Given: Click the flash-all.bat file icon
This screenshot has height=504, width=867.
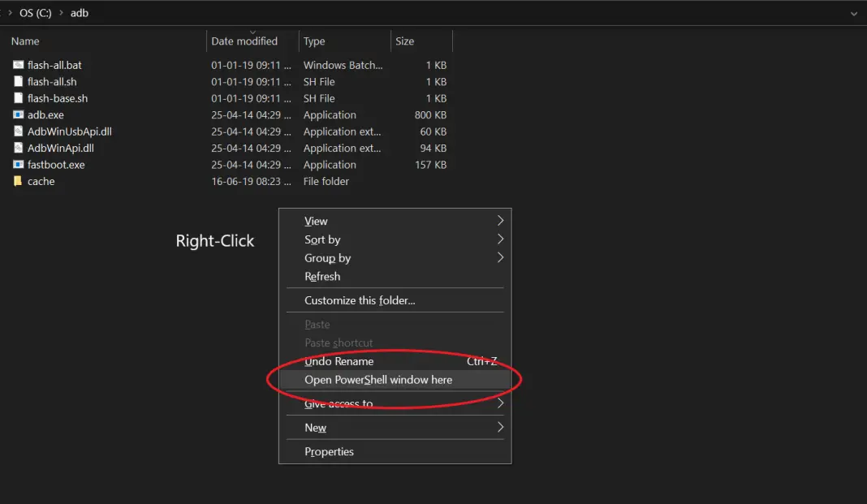Looking at the screenshot, I should [x=19, y=65].
